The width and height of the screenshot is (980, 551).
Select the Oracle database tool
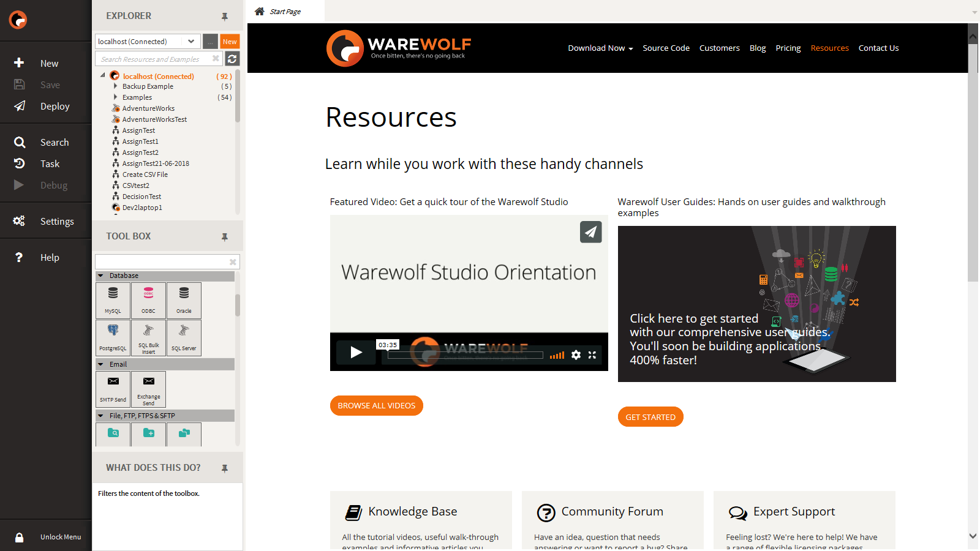(x=184, y=299)
